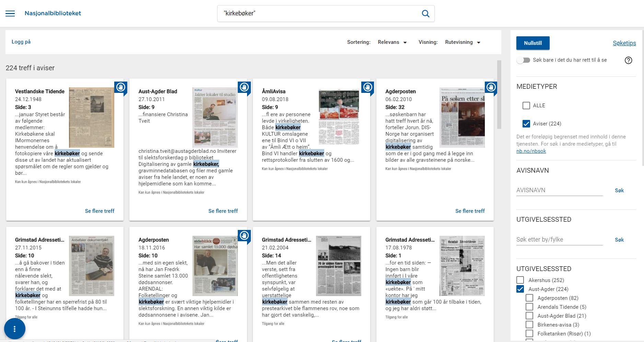Viewport: 644px width, 342px height.
Task: Toggle 'Søk bare i det du har rett til å se'
Action: point(523,60)
